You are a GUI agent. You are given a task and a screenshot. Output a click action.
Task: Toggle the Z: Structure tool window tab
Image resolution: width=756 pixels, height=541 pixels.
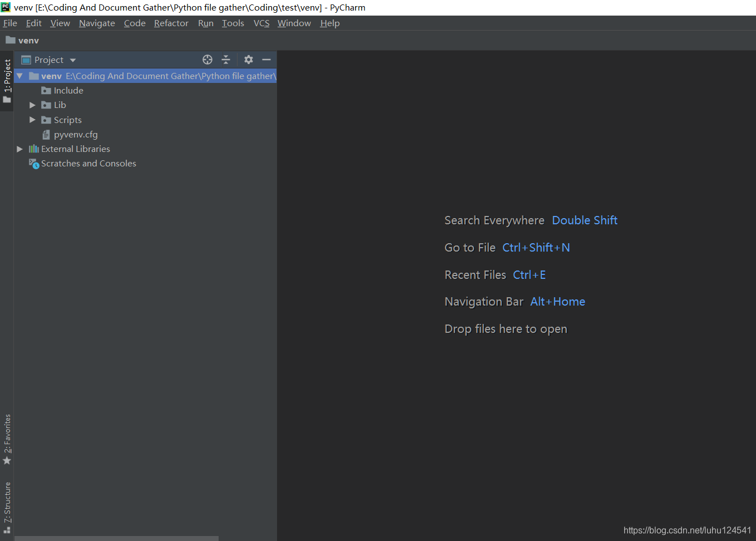[7, 508]
